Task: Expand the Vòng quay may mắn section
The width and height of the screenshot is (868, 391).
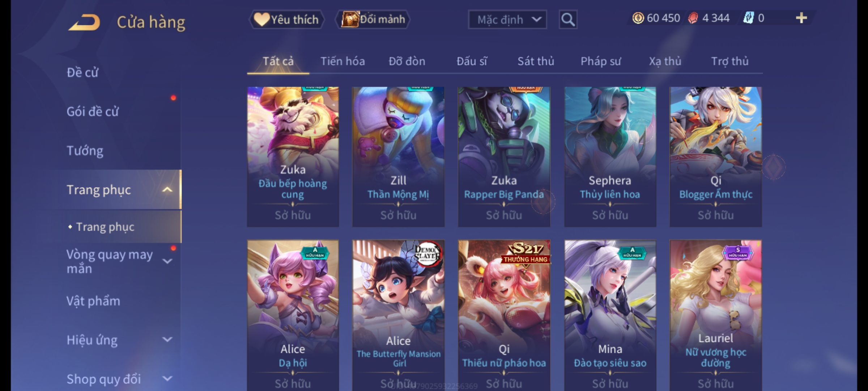Action: click(x=167, y=261)
